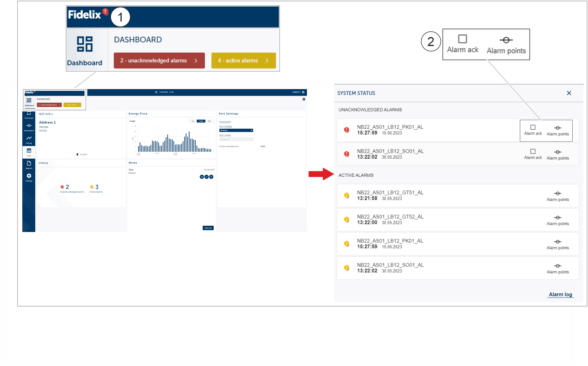The height and width of the screenshot is (366, 588).
Task: Click the enlarged Fidelix logo in callout 1
Action: pos(84,14)
